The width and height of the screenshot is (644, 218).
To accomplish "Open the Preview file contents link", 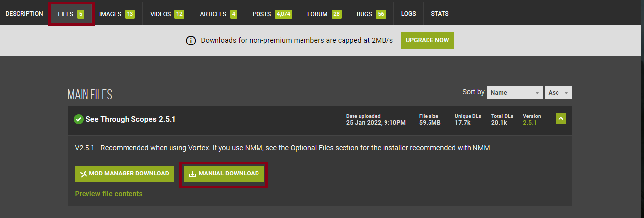I will tap(109, 194).
